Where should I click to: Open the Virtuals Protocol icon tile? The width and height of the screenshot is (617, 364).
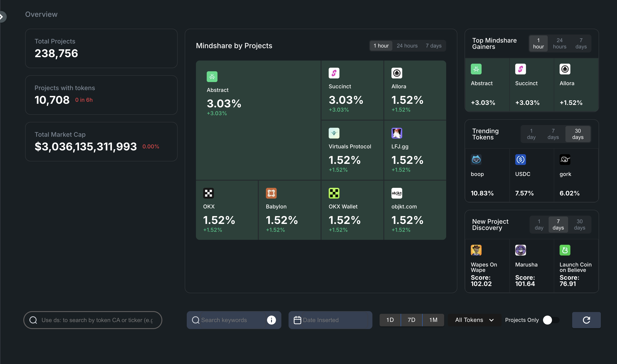point(334,133)
